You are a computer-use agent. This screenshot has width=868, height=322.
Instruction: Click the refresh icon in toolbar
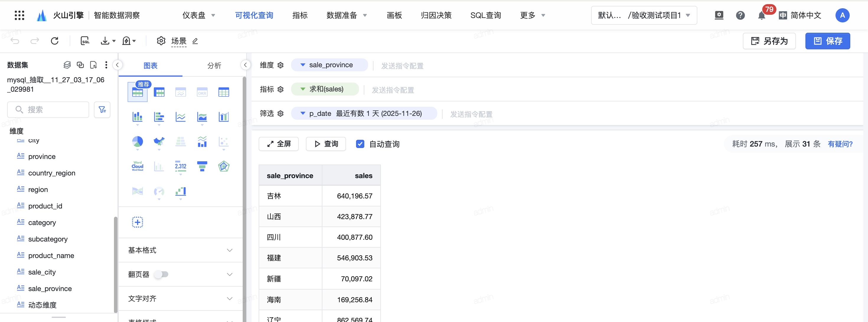55,41
